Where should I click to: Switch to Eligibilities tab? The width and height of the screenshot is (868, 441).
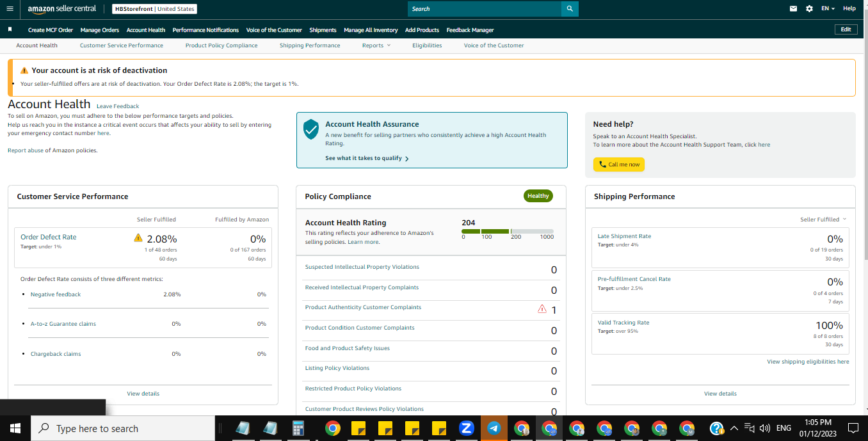[x=427, y=45]
